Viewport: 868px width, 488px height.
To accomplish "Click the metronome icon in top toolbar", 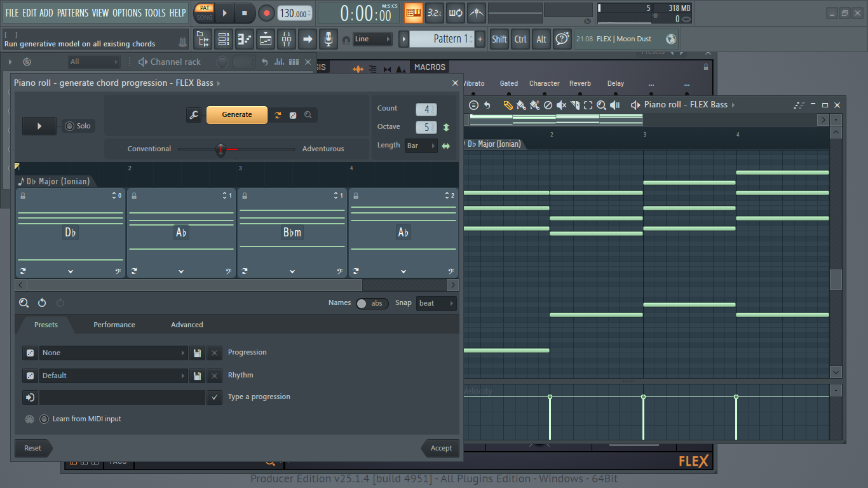I will click(476, 13).
